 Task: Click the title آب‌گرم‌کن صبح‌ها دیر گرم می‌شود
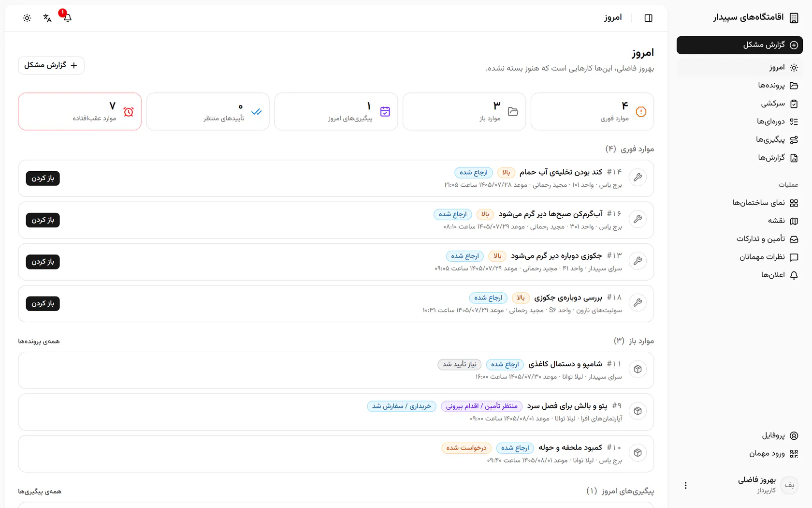pyautogui.click(x=551, y=214)
